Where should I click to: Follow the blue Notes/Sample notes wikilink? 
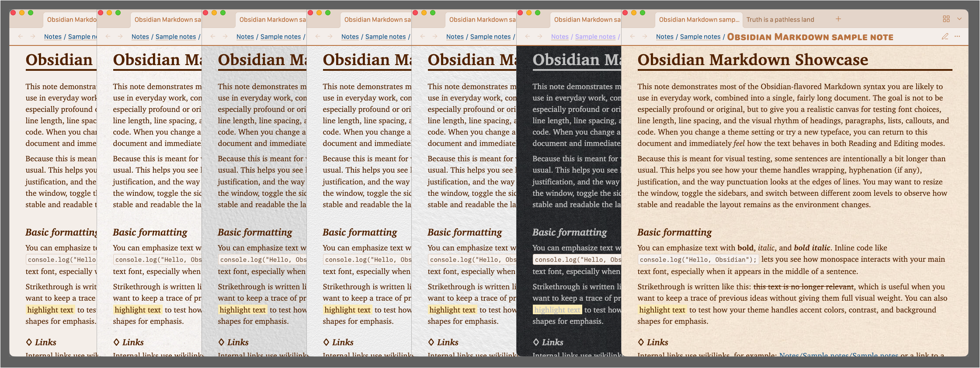click(x=838, y=354)
